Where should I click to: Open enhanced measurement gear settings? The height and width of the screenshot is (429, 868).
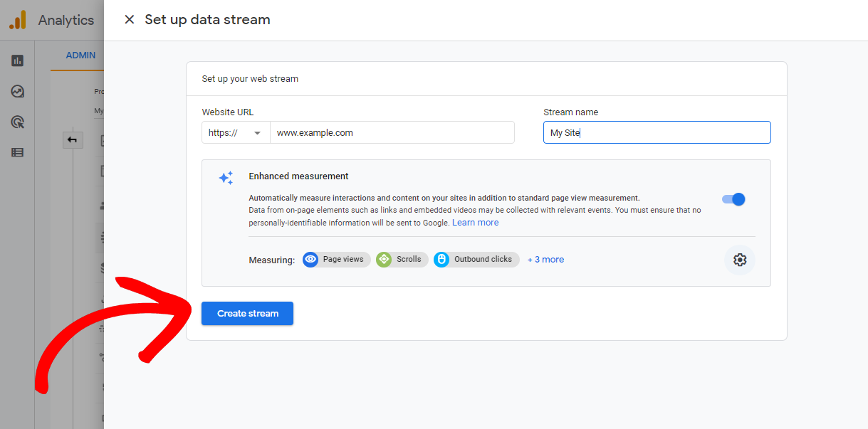[739, 260]
